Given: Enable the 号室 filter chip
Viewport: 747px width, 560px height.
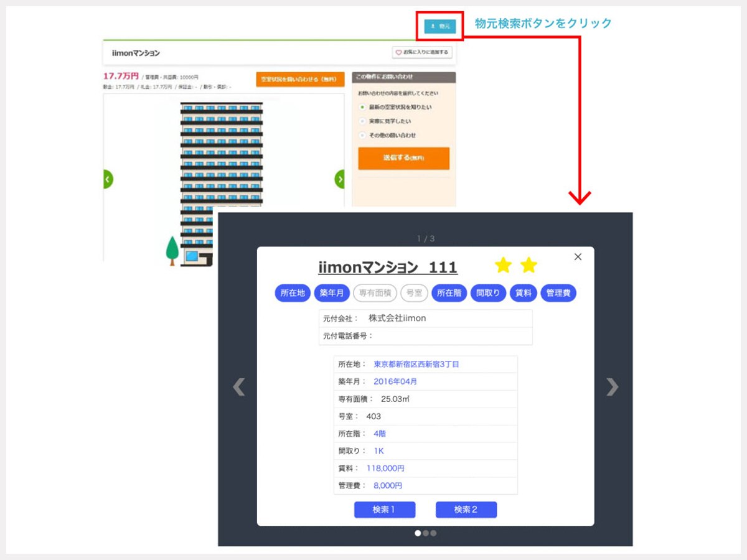Looking at the screenshot, I should click(x=414, y=293).
